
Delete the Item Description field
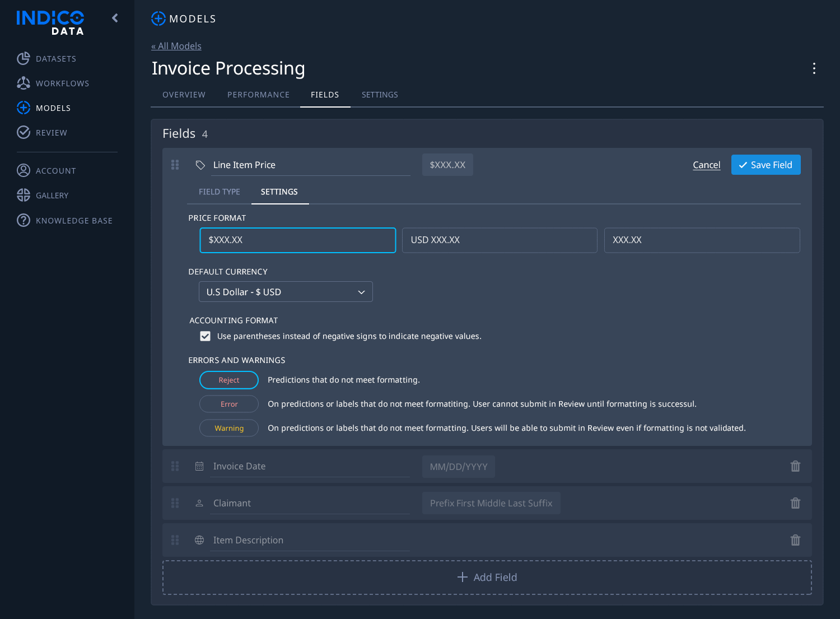[x=795, y=540]
